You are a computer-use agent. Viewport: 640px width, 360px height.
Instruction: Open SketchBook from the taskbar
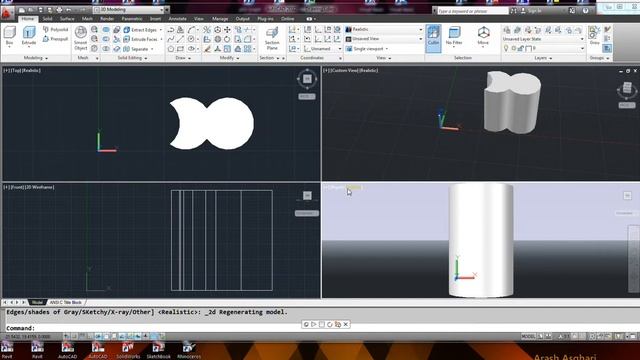(x=158, y=350)
